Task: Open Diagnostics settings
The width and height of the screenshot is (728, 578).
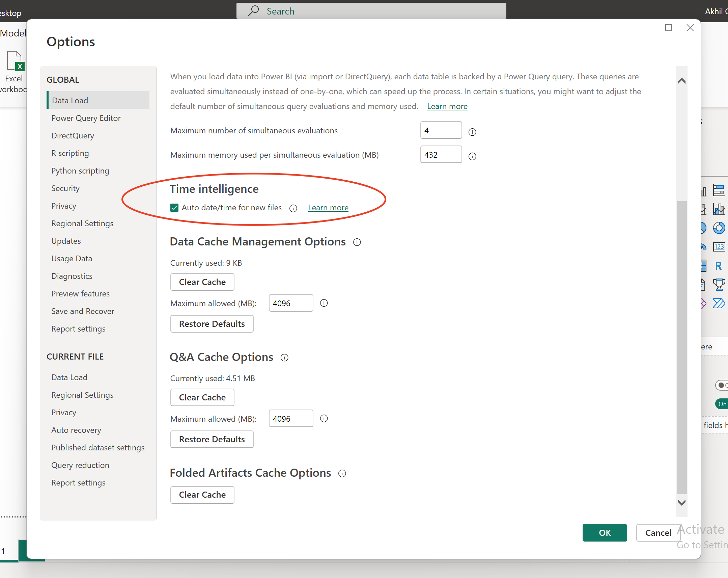Action: 72,276
